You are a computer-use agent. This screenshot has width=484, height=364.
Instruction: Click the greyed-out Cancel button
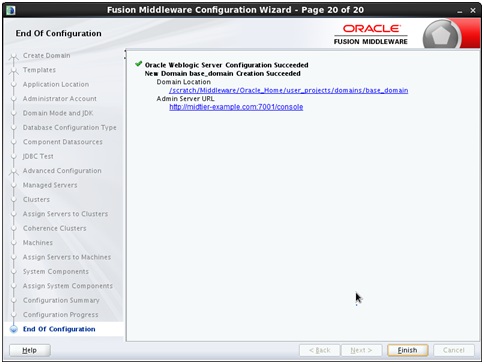pyautogui.click(x=454, y=350)
